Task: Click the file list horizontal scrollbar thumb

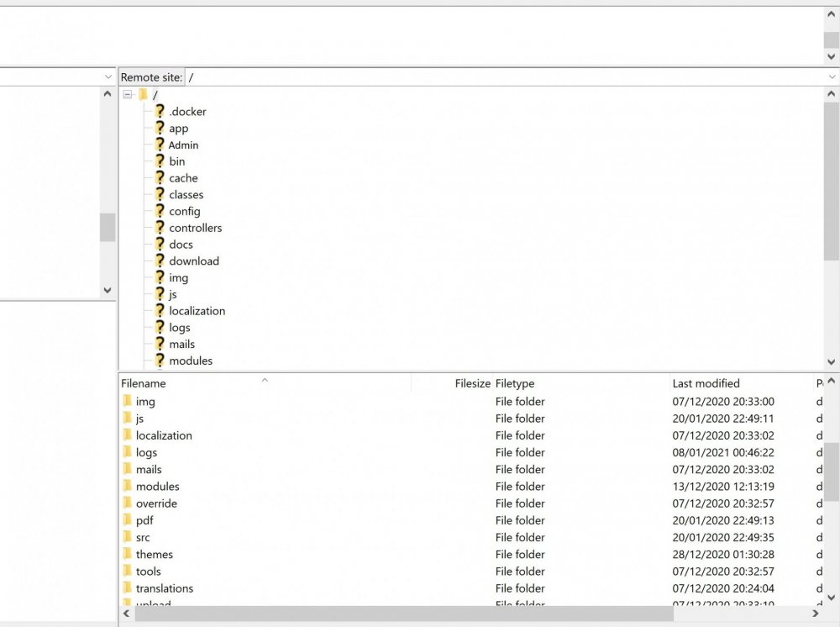Action: click(404, 614)
